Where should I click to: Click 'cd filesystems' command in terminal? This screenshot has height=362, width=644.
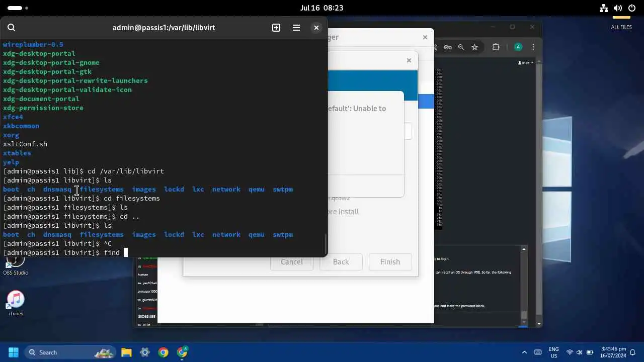coord(132,199)
